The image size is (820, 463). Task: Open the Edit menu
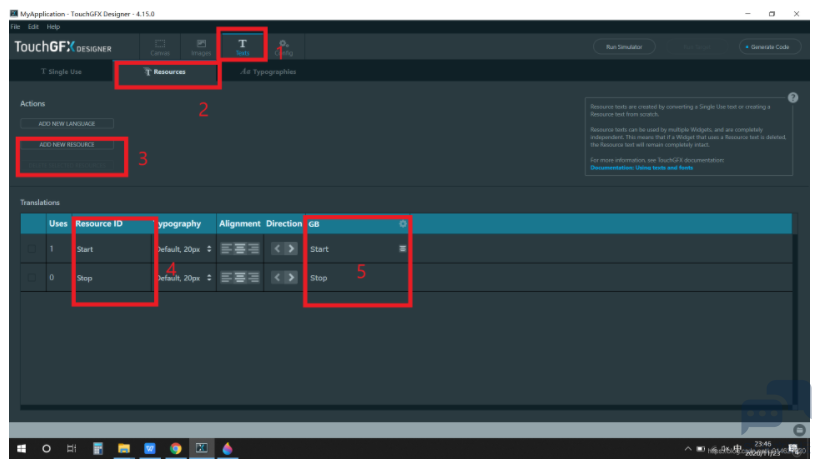(33, 27)
